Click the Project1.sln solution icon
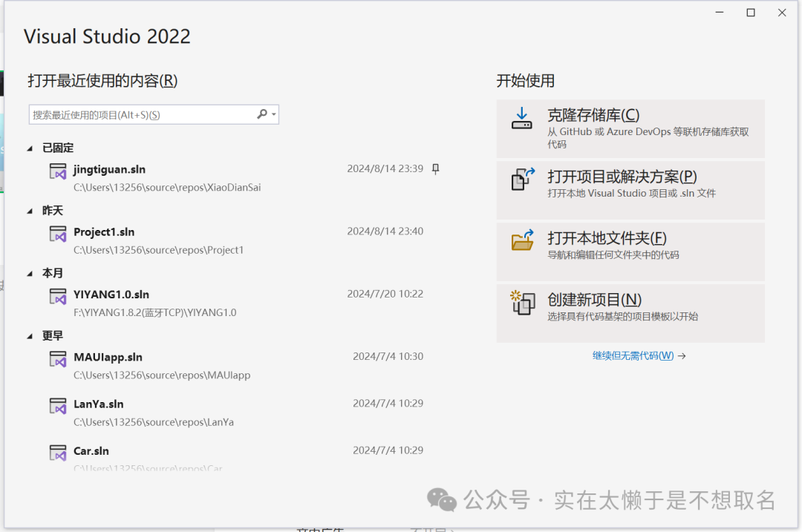This screenshot has width=802, height=532. [58, 234]
